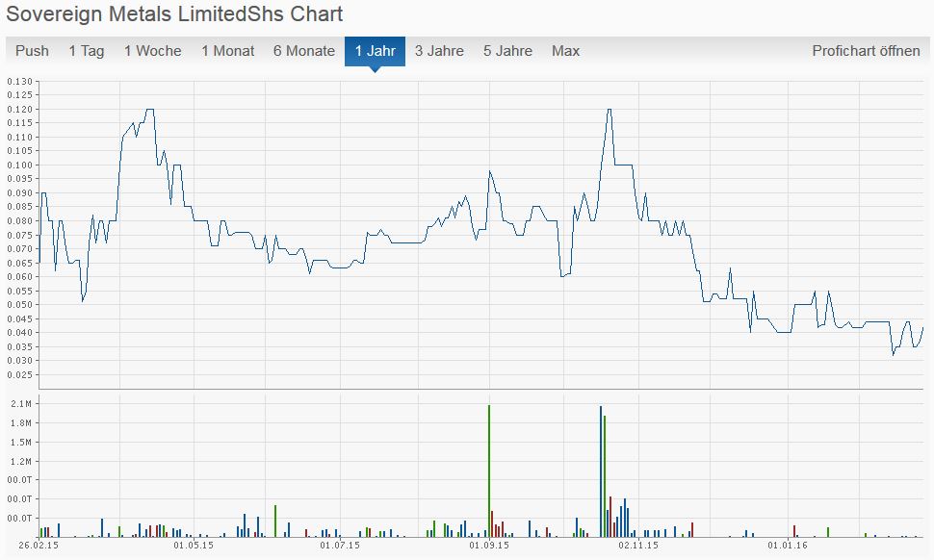Image resolution: width=934 pixels, height=560 pixels.
Task: Click the tallest green volume bar at 01.09.15
Action: (489, 471)
